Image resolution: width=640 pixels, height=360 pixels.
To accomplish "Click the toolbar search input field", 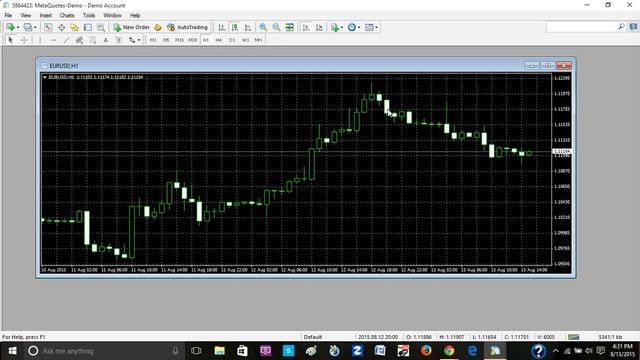I will (581, 27).
